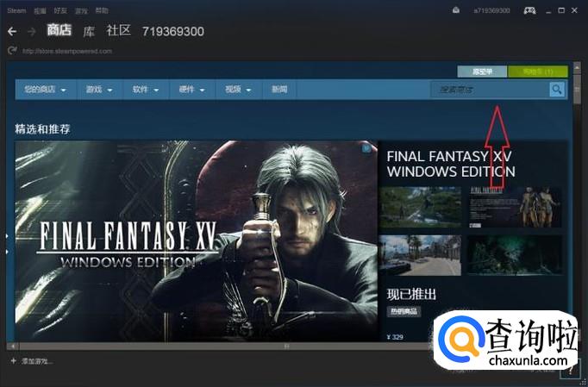
Task: Click the horizontal scrollbar track
Action: [225, 346]
